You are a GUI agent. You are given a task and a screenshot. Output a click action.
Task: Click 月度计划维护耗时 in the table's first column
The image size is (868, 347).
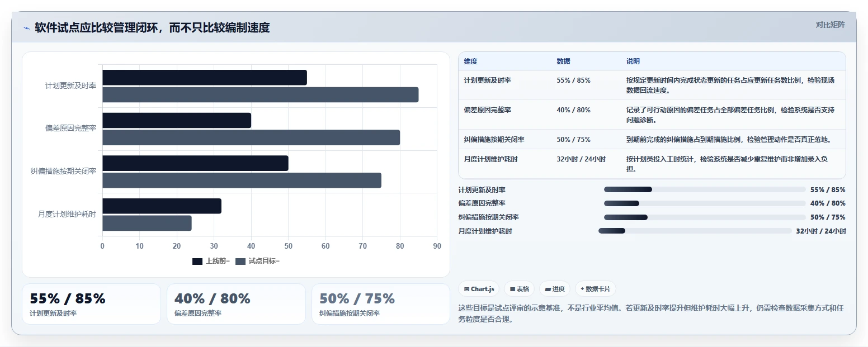[x=490, y=159]
